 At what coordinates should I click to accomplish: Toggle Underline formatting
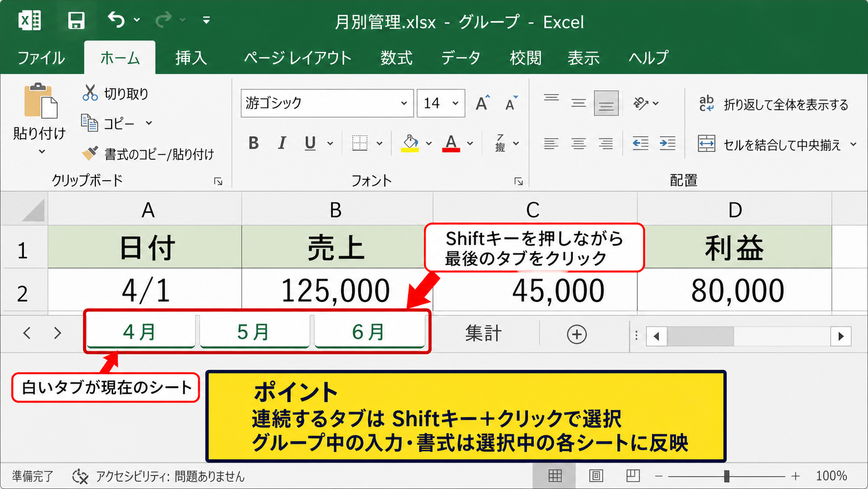[x=310, y=143]
